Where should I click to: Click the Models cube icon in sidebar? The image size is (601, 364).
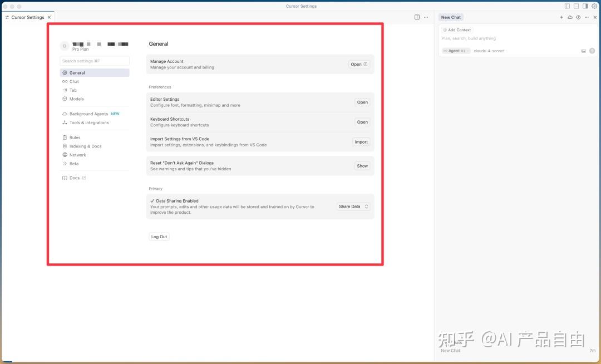point(65,99)
